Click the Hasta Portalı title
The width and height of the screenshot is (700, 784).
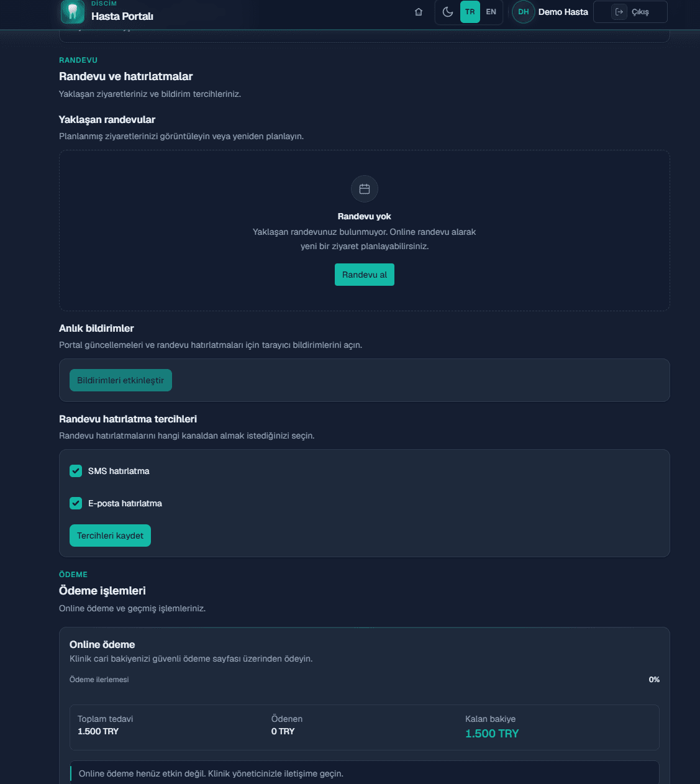click(122, 16)
